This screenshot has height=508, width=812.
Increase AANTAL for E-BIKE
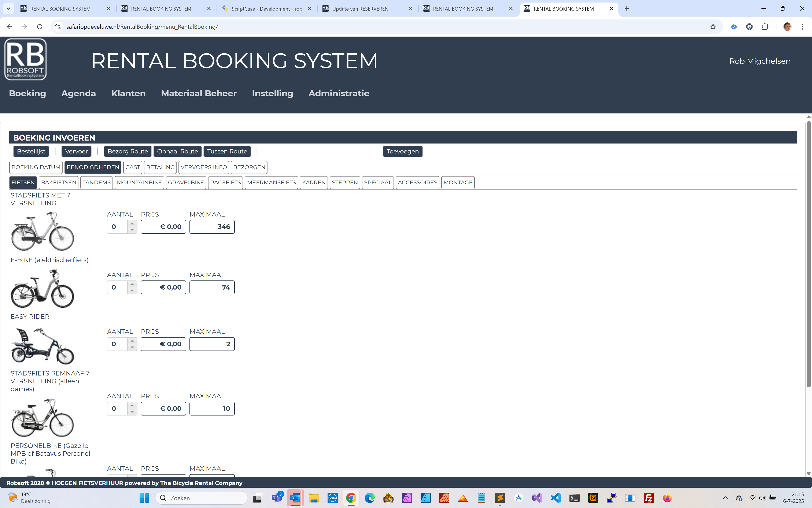[132, 284]
